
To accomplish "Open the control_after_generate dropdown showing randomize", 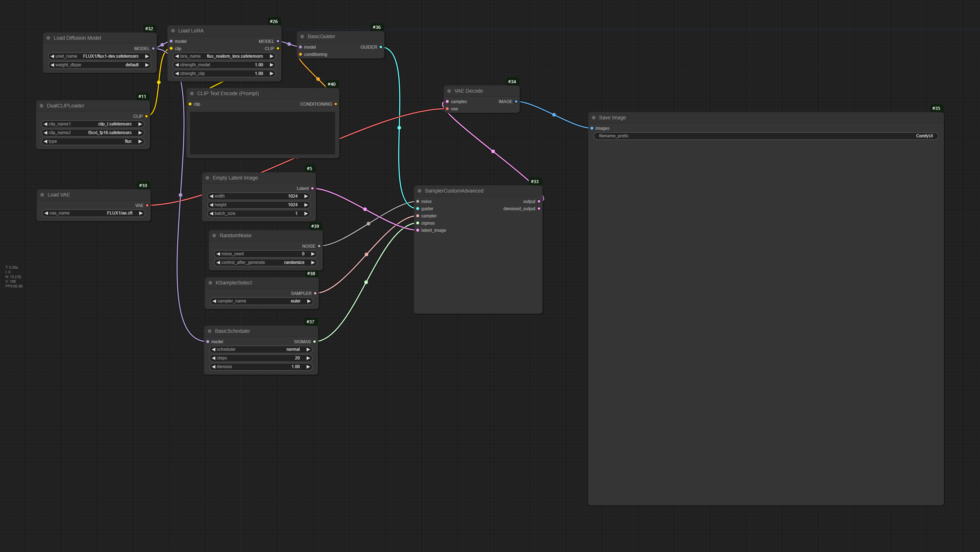I will pos(265,263).
